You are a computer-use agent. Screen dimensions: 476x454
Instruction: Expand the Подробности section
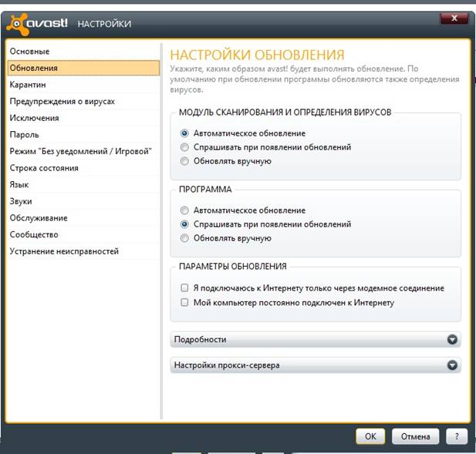316,339
